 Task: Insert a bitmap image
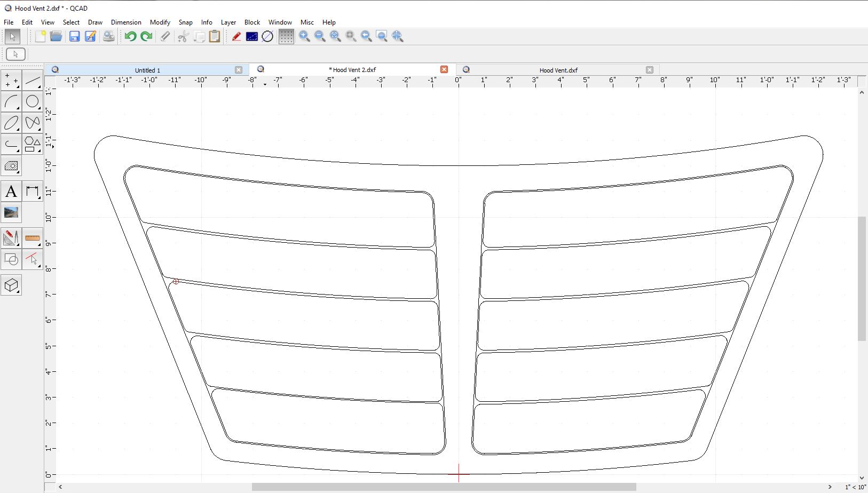tap(11, 212)
